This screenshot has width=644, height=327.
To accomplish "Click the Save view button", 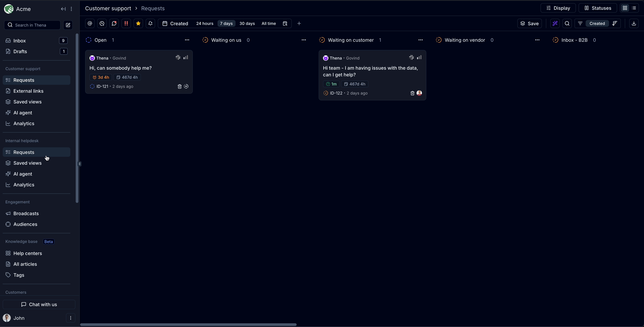I will 529,24.
